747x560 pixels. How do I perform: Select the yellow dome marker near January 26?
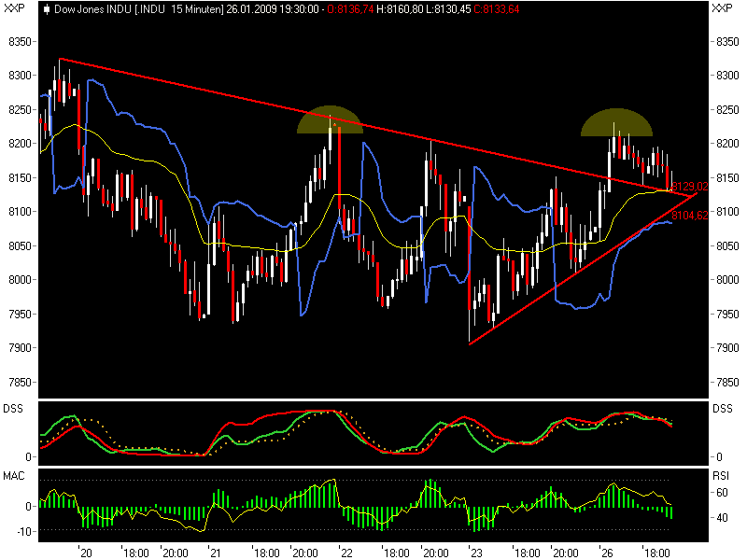coord(616,121)
